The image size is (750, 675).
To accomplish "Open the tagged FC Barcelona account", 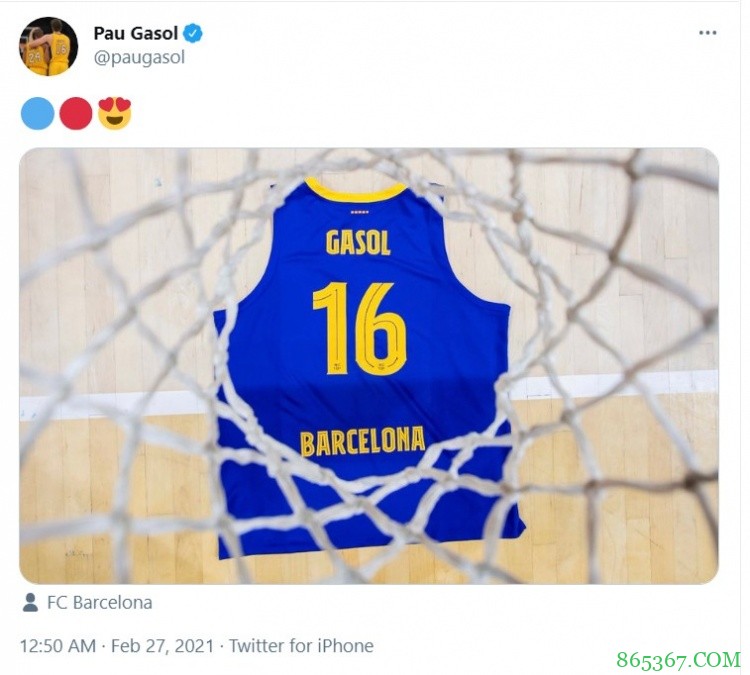I will coord(100,603).
